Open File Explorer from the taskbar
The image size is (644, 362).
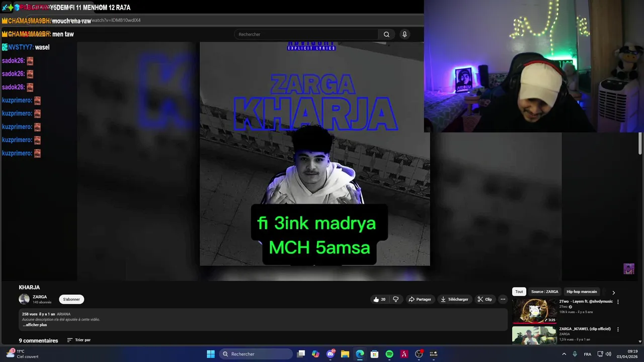[345, 354]
